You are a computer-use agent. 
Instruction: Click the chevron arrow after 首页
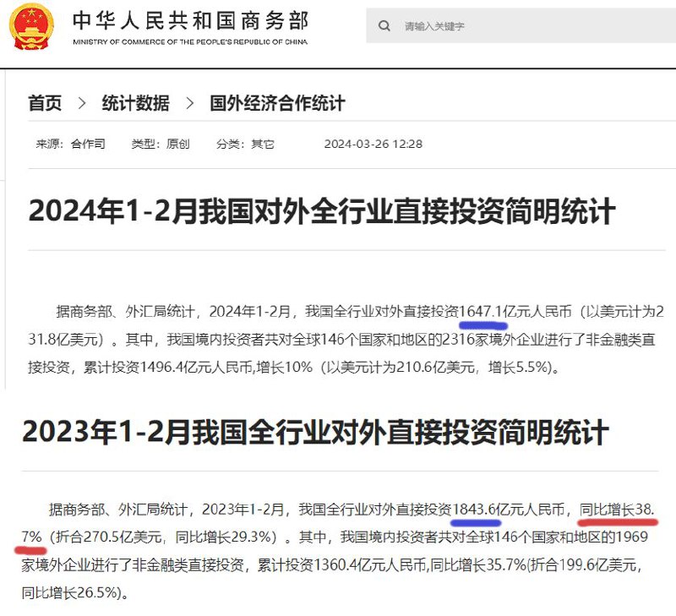pyautogui.click(x=82, y=103)
